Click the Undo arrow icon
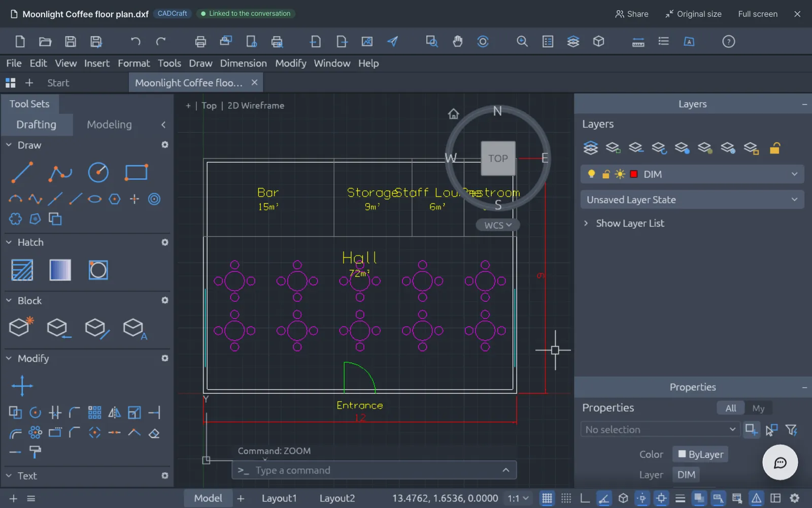 [x=135, y=42]
